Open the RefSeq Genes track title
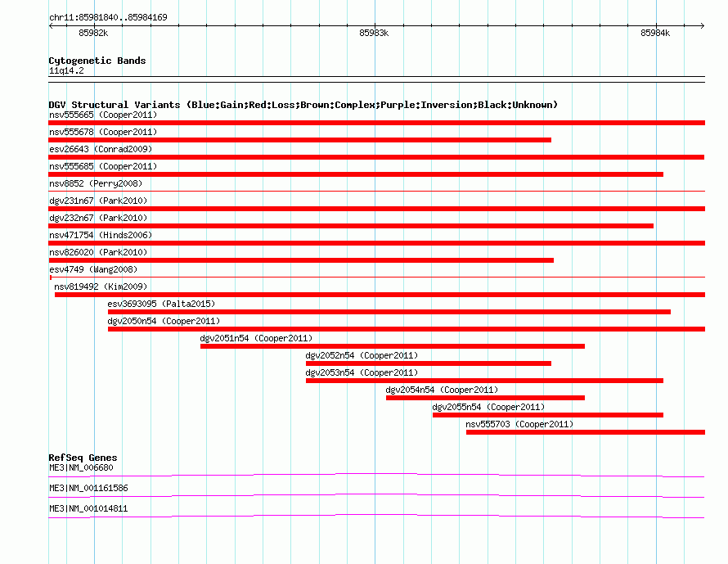The height and width of the screenshot is (564, 728). click(x=83, y=458)
